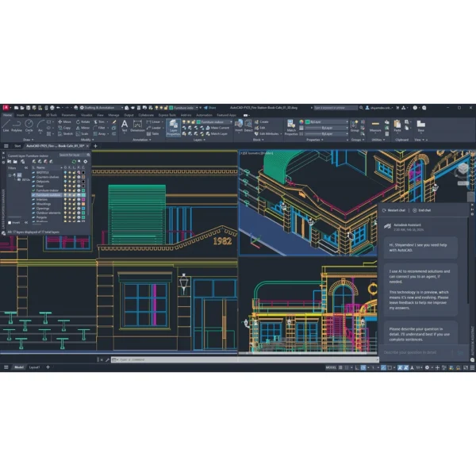Select the Line drawing tool
The width and height of the screenshot is (476, 476).
tap(6, 125)
